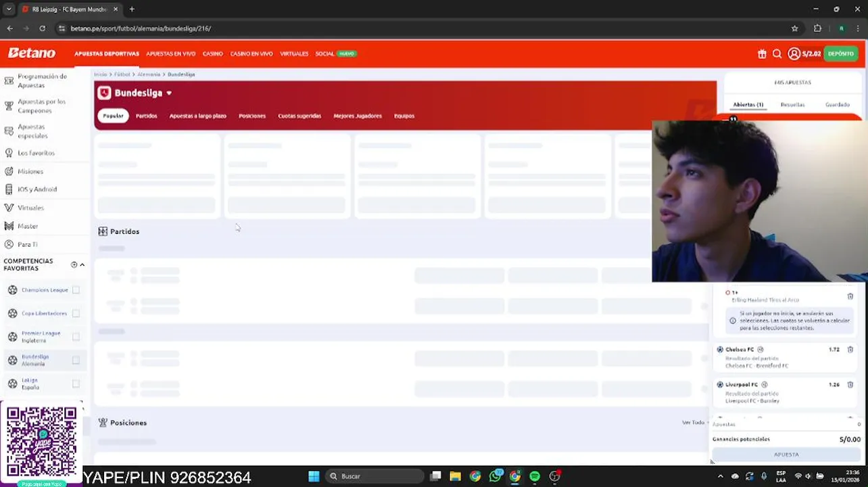Image resolution: width=868 pixels, height=487 pixels.
Task: Switch to the Resueltas bets tab
Action: [x=792, y=105]
